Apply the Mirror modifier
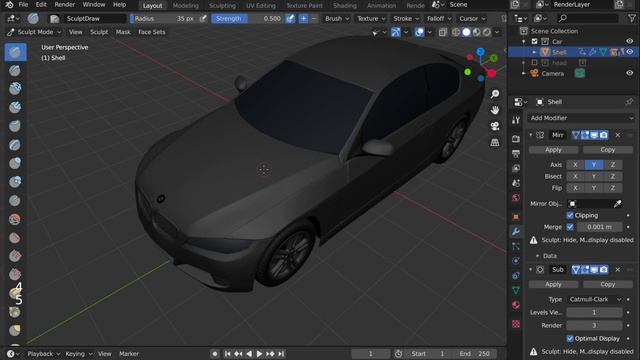Image resolution: width=640 pixels, height=360 pixels. (x=553, y=150)
